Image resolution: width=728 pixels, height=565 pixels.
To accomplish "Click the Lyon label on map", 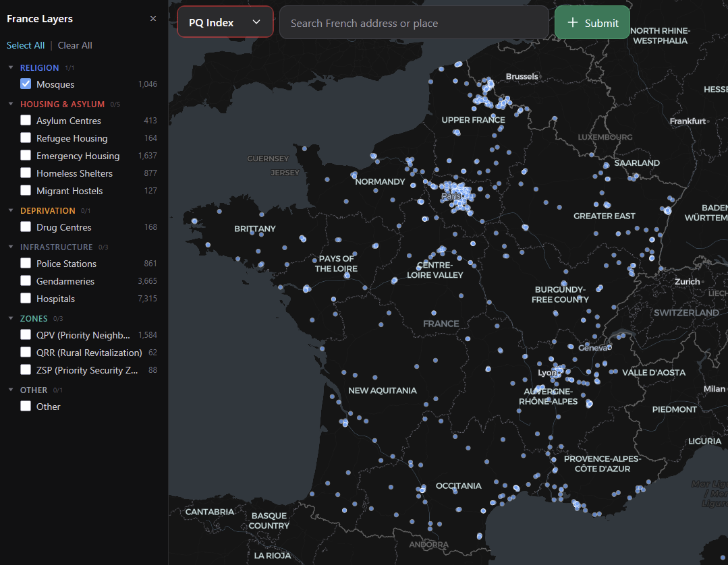I will (547, 372).
